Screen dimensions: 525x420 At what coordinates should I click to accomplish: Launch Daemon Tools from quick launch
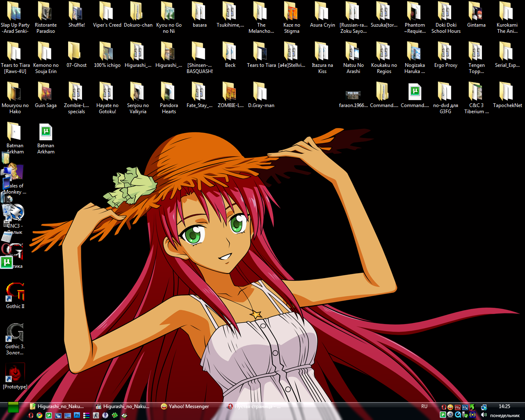tap(105, 415)
